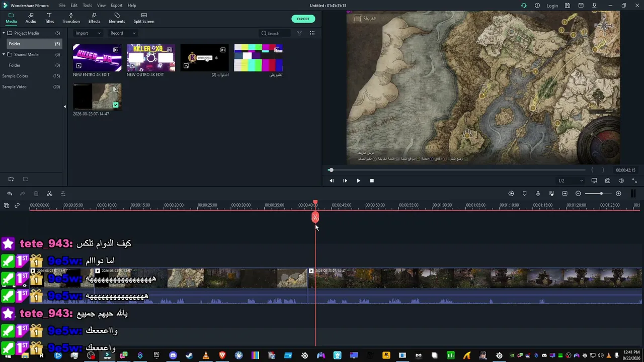
Task: Adjust the preview volume speaker icon
Action: click(621, 180)
